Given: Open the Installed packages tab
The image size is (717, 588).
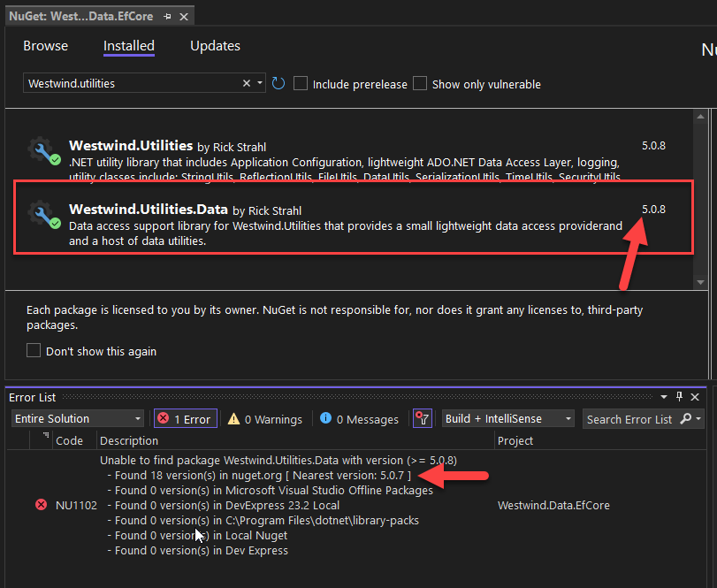Looking at the screenshot, I should point(129,46).
